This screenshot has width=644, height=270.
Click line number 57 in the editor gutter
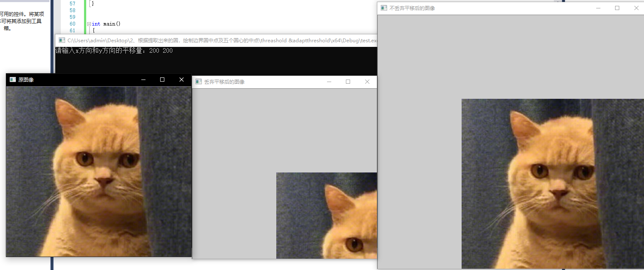(x=73, y=3)
